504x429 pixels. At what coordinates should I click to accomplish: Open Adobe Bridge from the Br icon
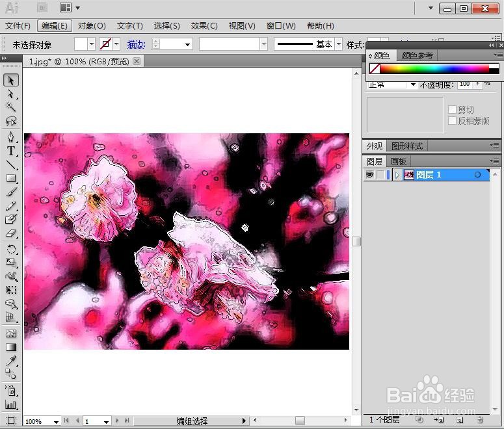42,8
